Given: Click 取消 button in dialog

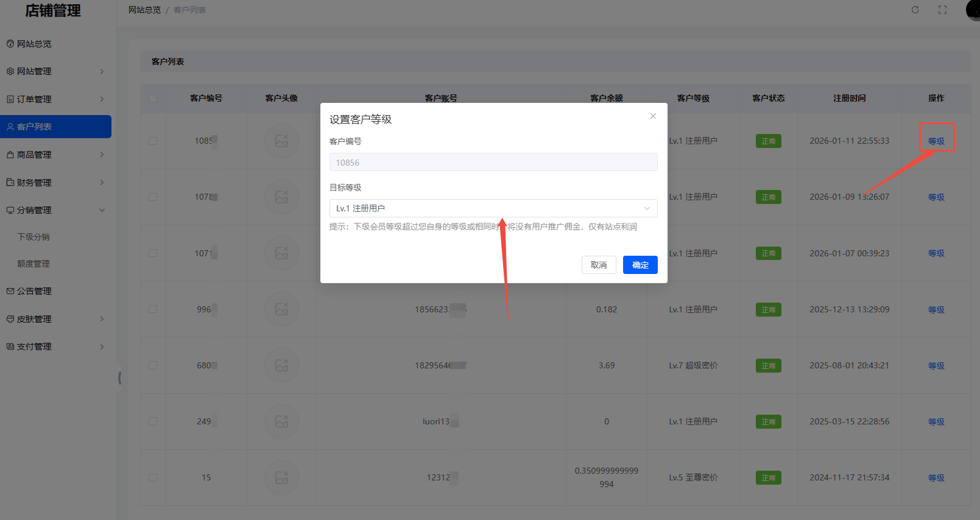Looking at the screenshot, I should click(599, 265).
